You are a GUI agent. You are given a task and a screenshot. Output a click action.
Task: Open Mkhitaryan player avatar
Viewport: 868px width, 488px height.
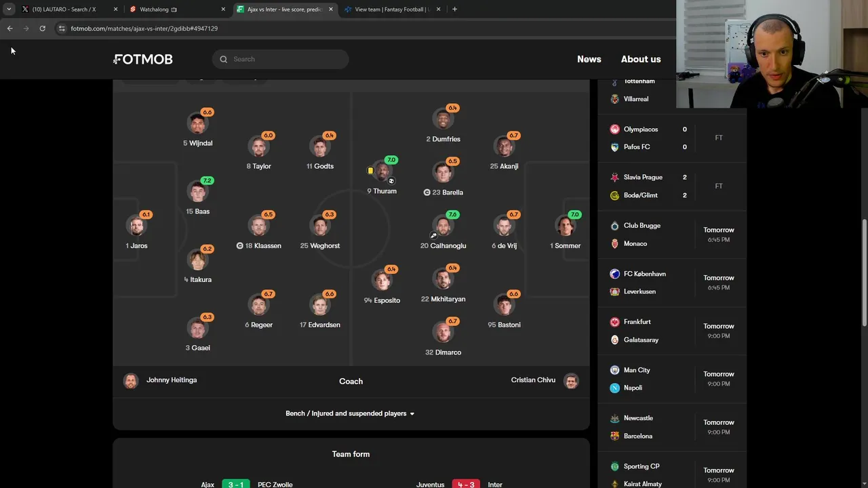tap(443, 280)
